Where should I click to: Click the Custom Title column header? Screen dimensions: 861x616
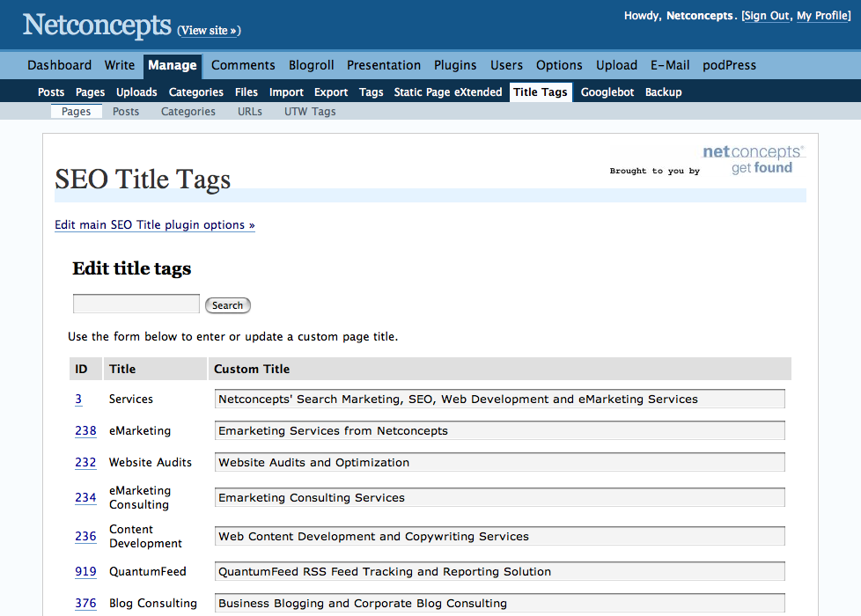(500, 369)
